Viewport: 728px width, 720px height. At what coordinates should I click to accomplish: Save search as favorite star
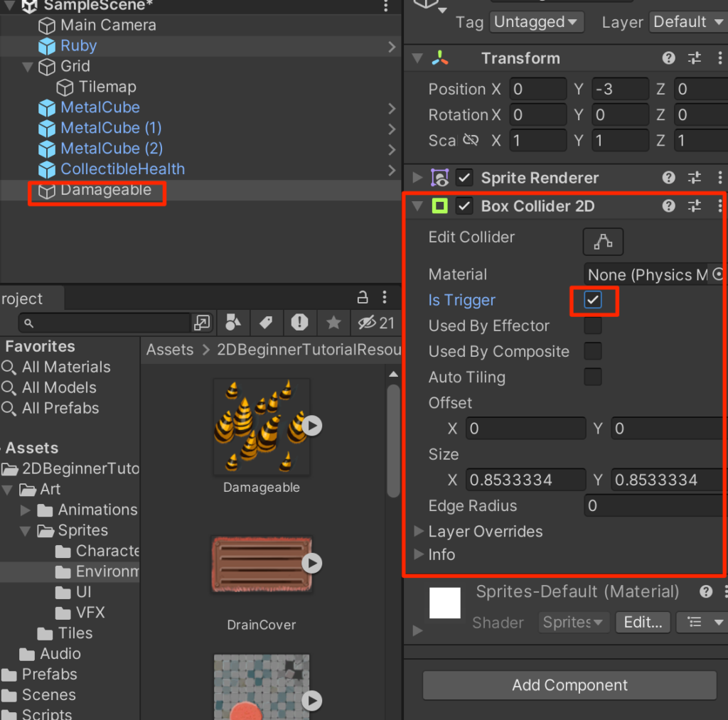(x=333, y=322)
